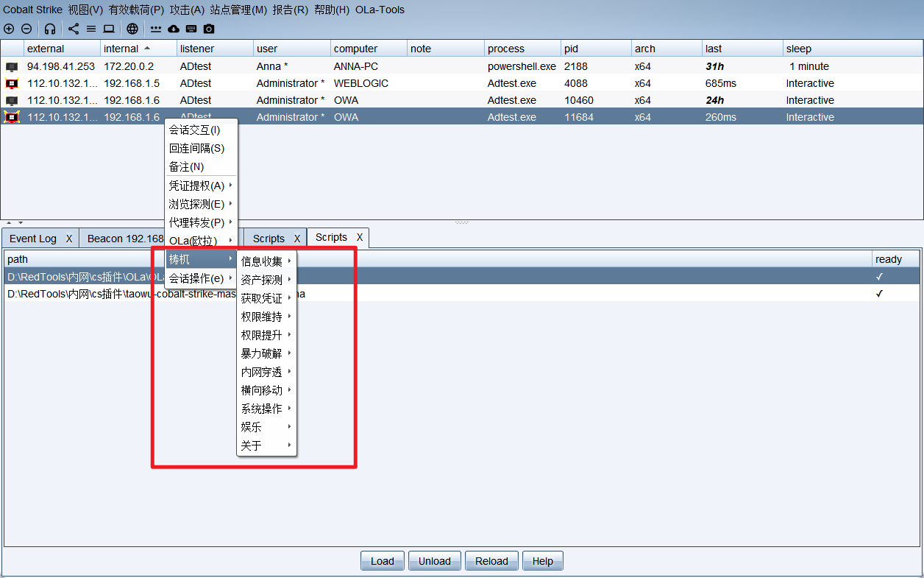Click the Unload button
This screenshot has height=578, width=924.
pyautogui.click(x=435, y=561)
